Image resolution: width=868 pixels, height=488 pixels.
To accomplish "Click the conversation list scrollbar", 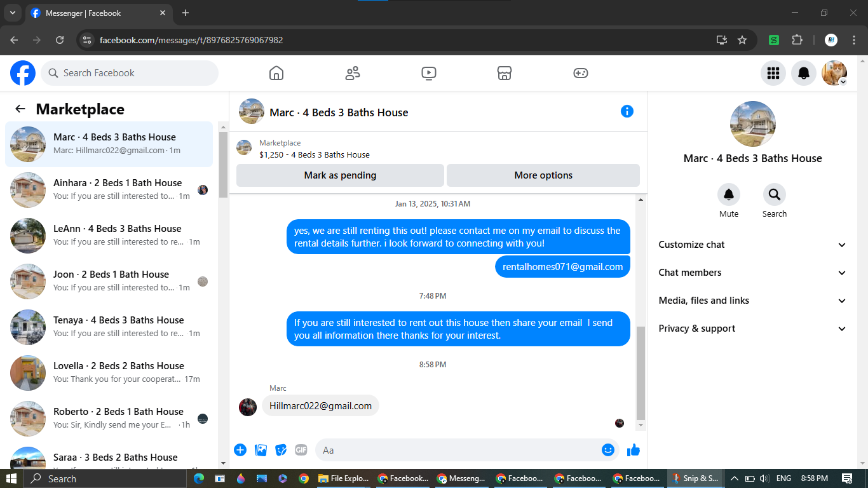I will [x=223, y=165].
